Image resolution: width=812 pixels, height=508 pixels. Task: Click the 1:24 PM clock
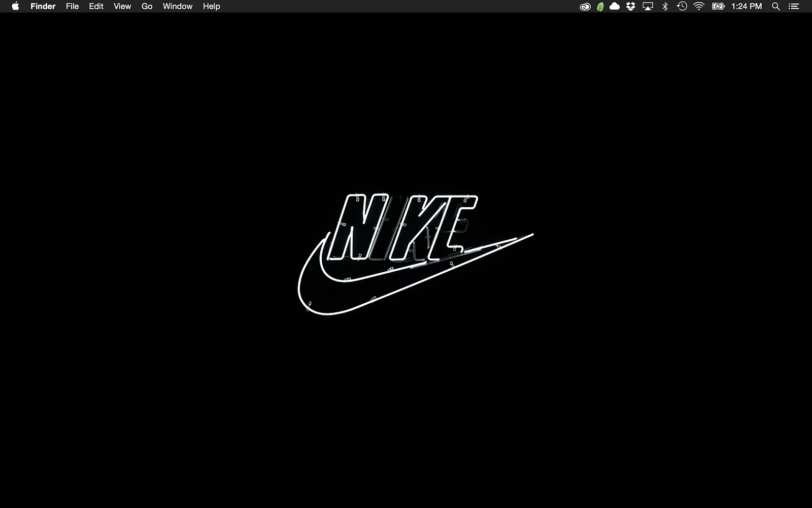pos(747,6)
